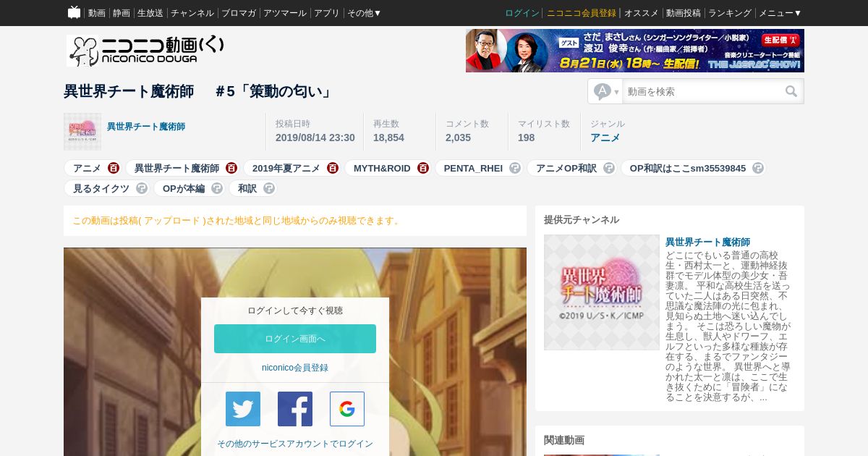868x456 pixels.
Task: Open 動画 in the top navigation
Action: tap(97, 13)
